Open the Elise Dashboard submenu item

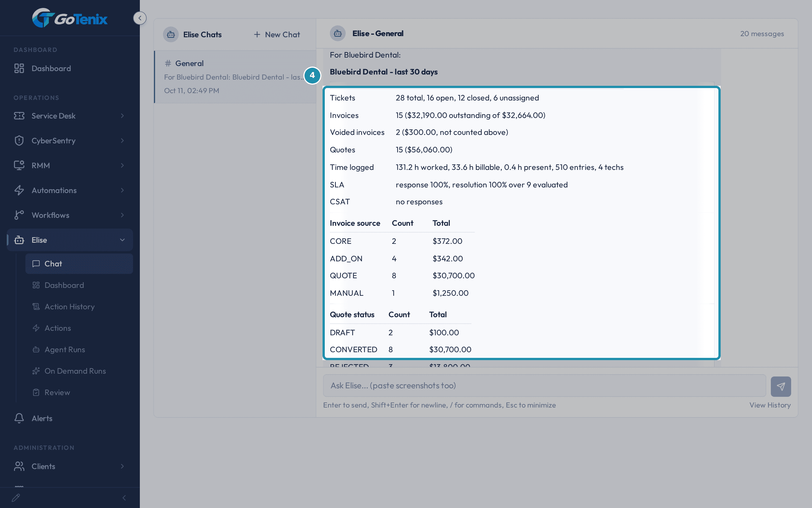[x=79, y=285]
